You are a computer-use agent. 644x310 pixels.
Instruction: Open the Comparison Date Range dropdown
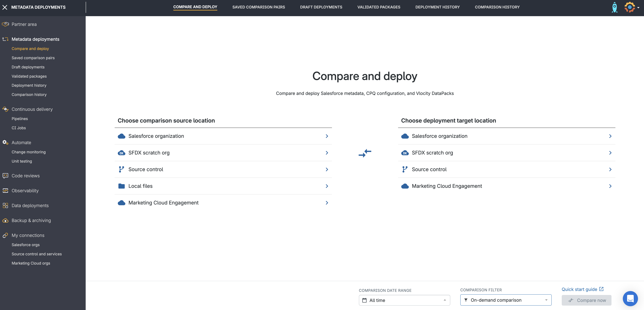click(404, 300)
